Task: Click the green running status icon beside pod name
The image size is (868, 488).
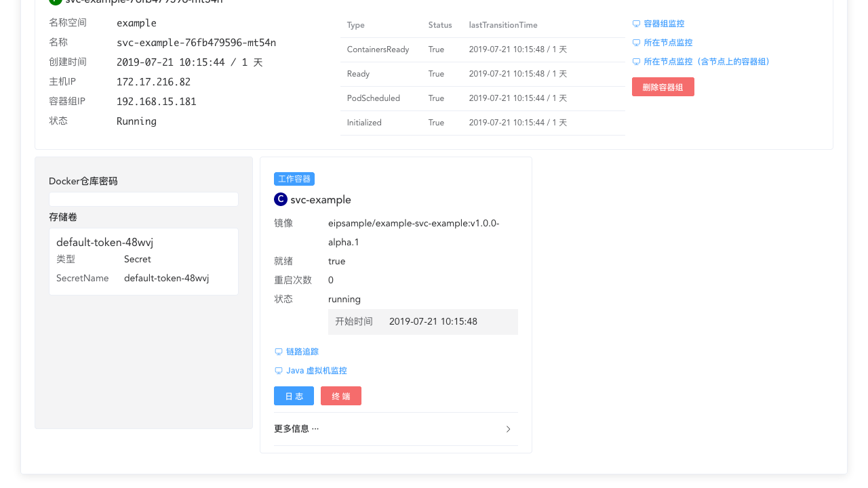Action: pos(56,1)
